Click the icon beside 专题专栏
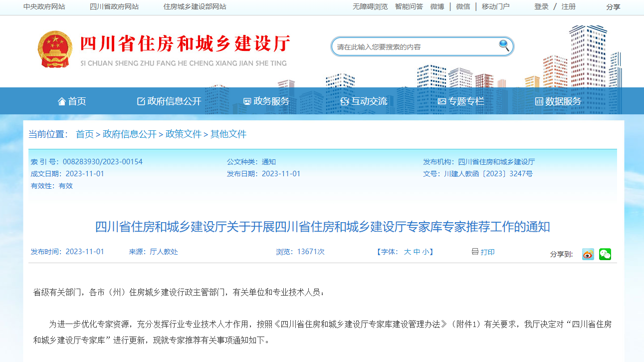Viewport: 644px width, 362px height. click(443, 101)
